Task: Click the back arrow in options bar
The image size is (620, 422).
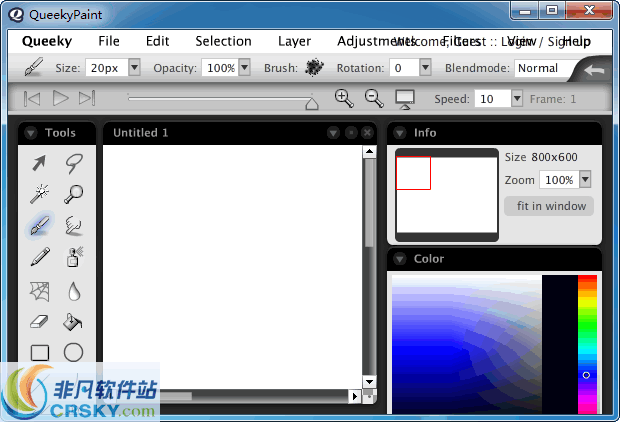Action: [594, 70]
